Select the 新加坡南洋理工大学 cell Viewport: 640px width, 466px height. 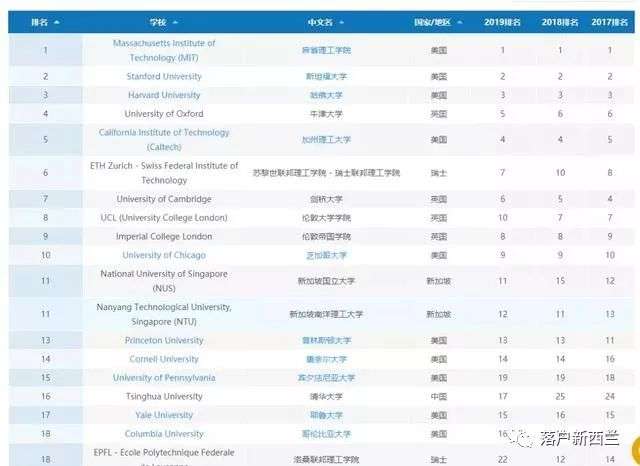pyautogui.click(x=326, y=314)
